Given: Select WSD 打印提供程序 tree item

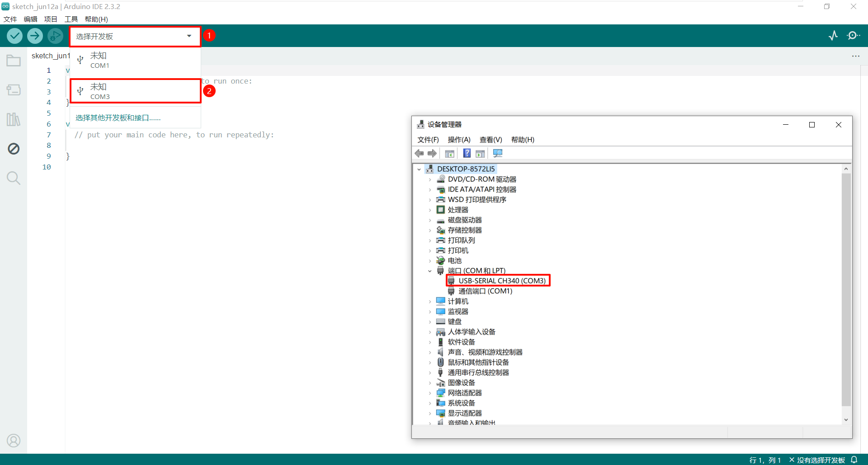Looking at the screenshot, I should coord(477,200).
